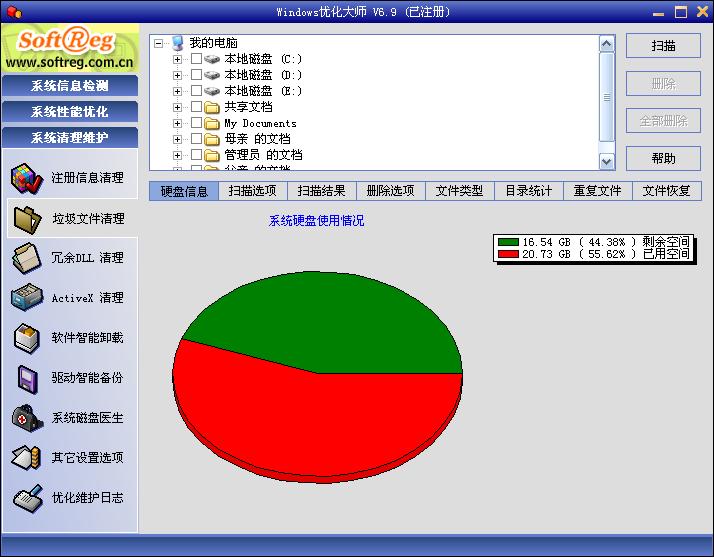This screenshot has width=714, height=557.
Task: Select the 垃圾文件清理 folder icon
Action: [27, 219]
